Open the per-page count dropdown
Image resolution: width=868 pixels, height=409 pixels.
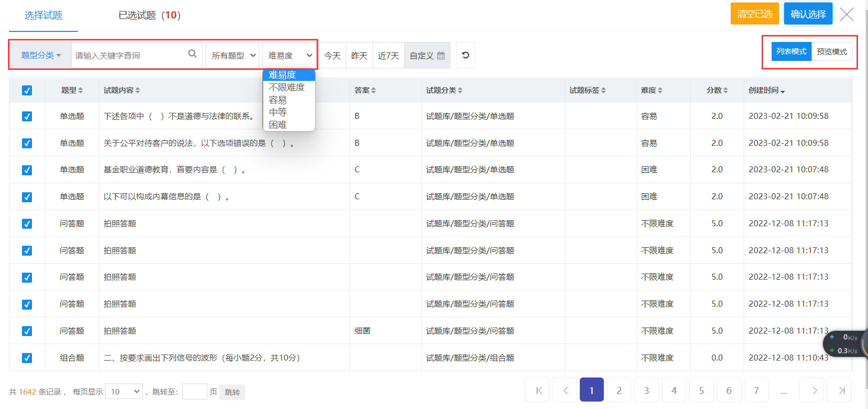[124, 392]
